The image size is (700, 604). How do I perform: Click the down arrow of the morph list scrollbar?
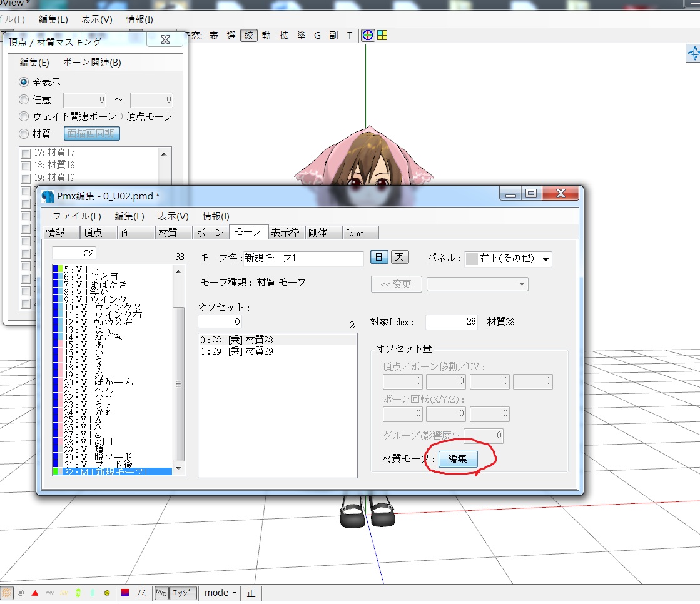click(178, 468)
